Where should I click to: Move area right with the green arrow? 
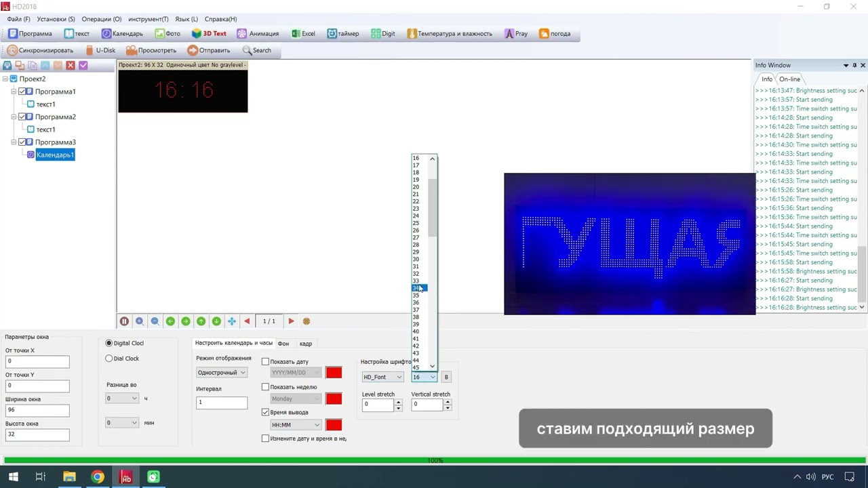[186, 321]
